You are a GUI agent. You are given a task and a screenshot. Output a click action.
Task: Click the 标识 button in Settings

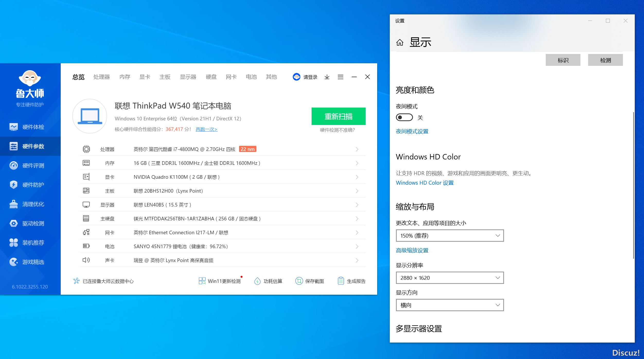tap(563, 60)
